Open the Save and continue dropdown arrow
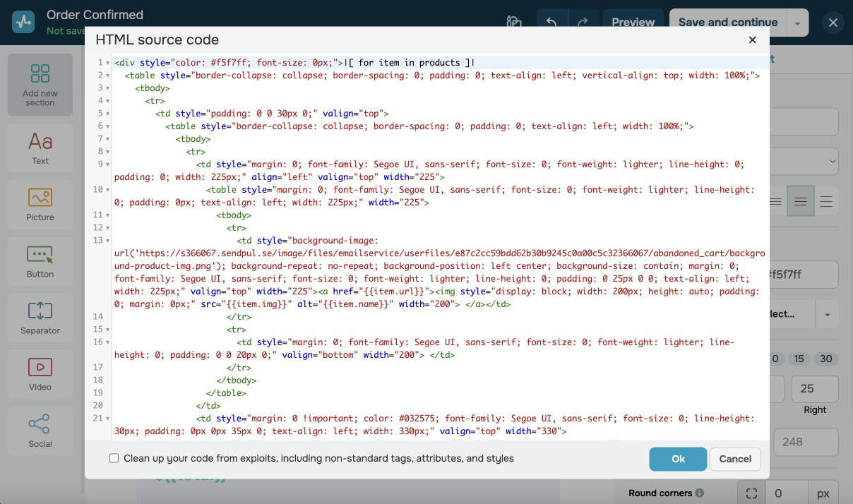 click(x=797, y=23)
